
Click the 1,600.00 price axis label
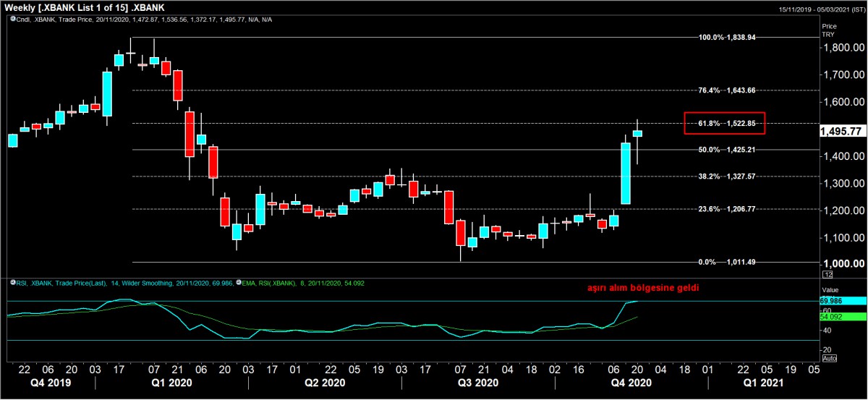[844, 102]
